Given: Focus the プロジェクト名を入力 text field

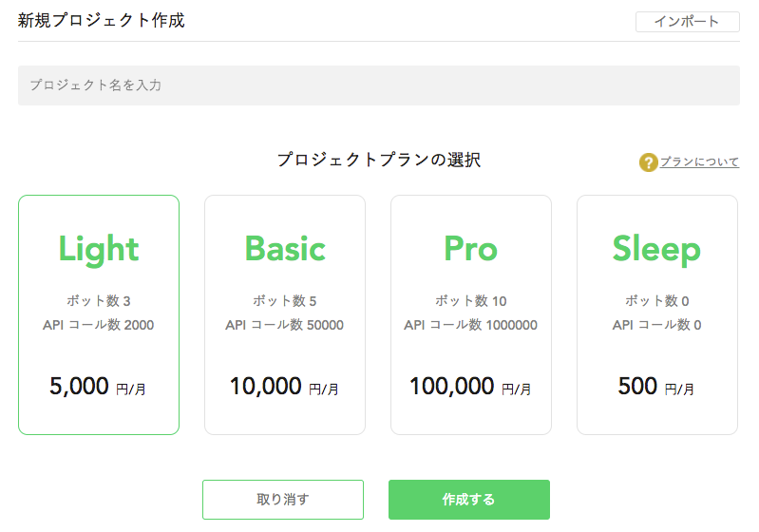Looking at the screenshot, I should point(379,85).
